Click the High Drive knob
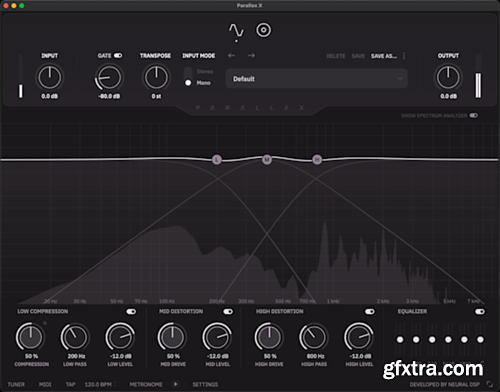500x392 pixels. click(269, 337)
